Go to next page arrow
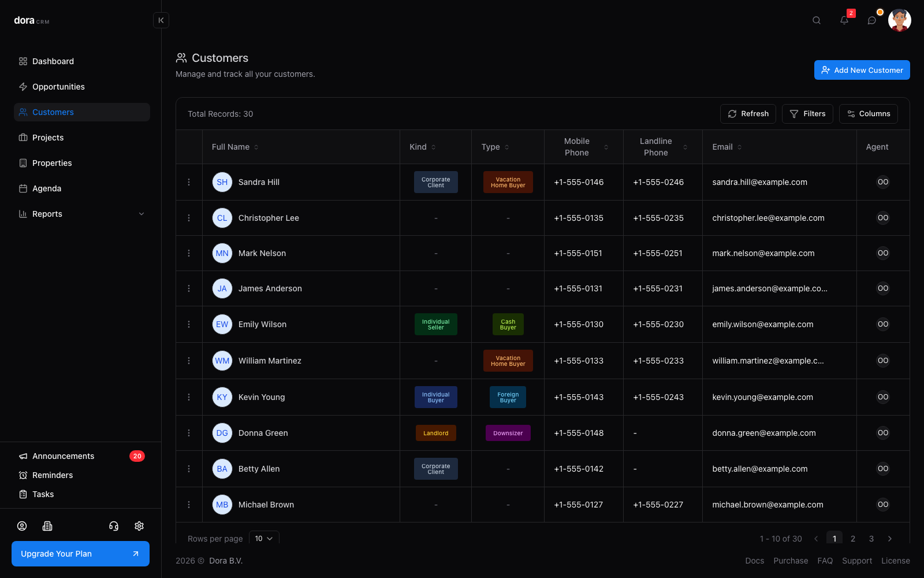 click(890, 539)
